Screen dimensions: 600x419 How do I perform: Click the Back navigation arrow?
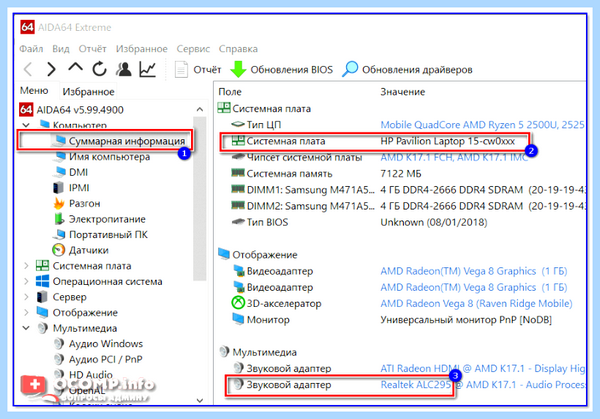click(x=28, y=70)
